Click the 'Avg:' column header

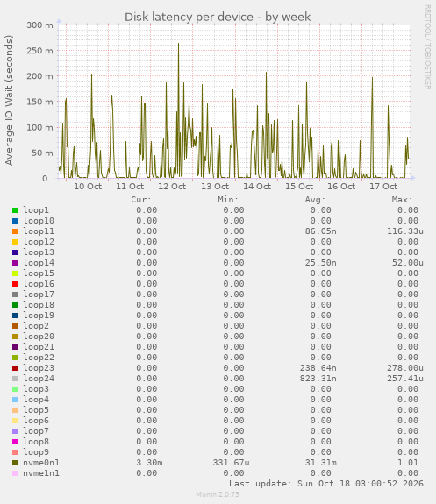pyautogui.click(x=315, y=200)
